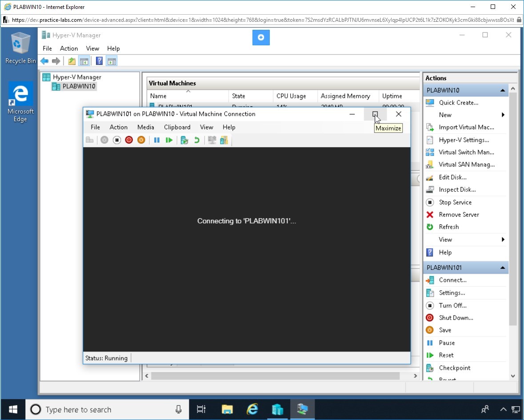Click Reset action in Actions pane

tap(446, 356)
